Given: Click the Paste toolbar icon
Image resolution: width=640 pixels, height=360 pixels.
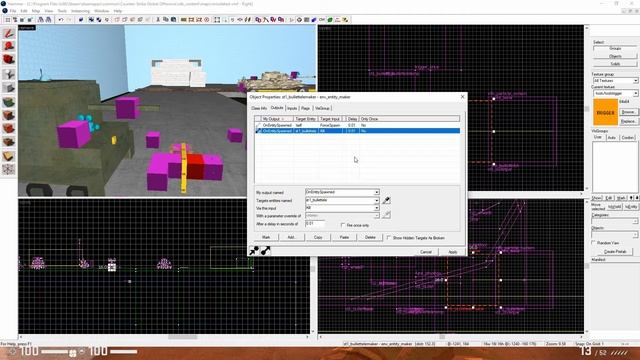Looking at the screenshot, I should click(173, 20).
